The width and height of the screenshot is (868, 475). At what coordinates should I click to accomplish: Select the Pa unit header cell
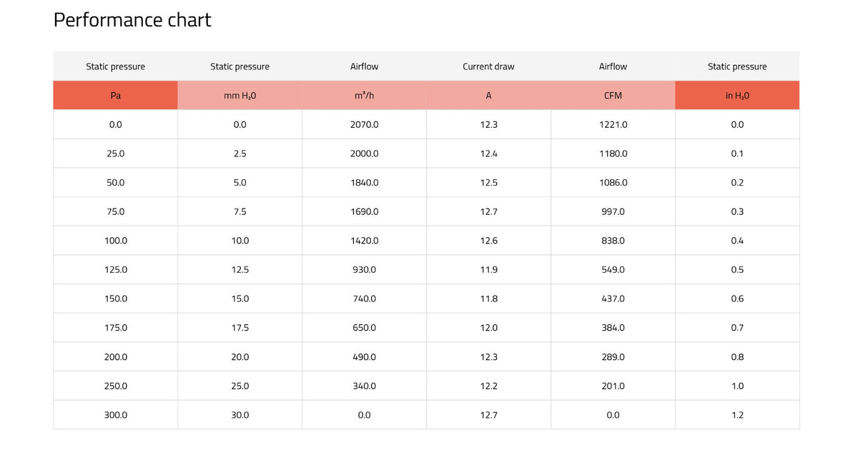[x=116, y=95]
